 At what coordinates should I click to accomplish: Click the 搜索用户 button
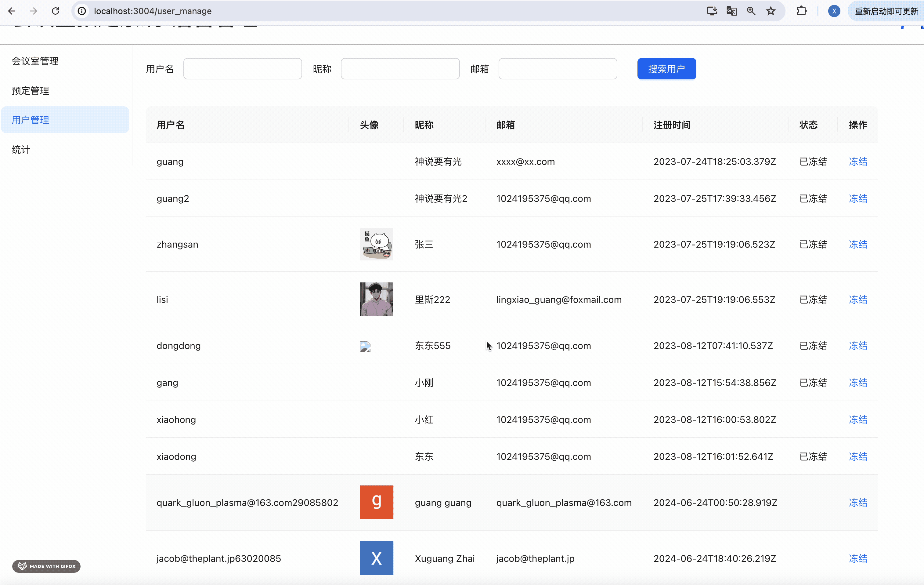tap(666, 69)
